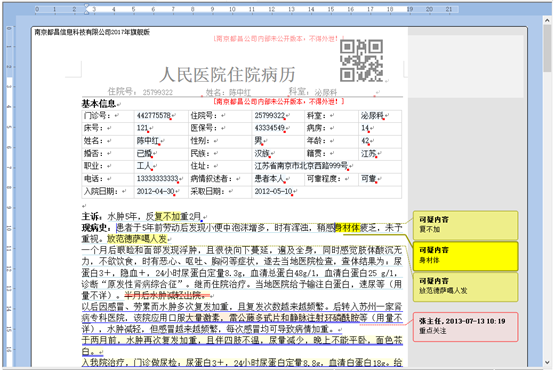Viewport: 555px width, 370px height.
Task: Click the 入院日期 value 2012-04-30
Action: [x=155, y=191]
